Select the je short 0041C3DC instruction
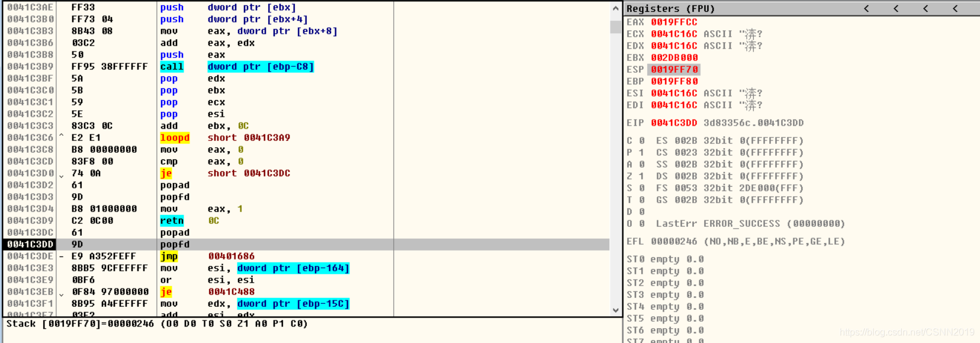This screenshot has height=343, width=980. [225, 173]
